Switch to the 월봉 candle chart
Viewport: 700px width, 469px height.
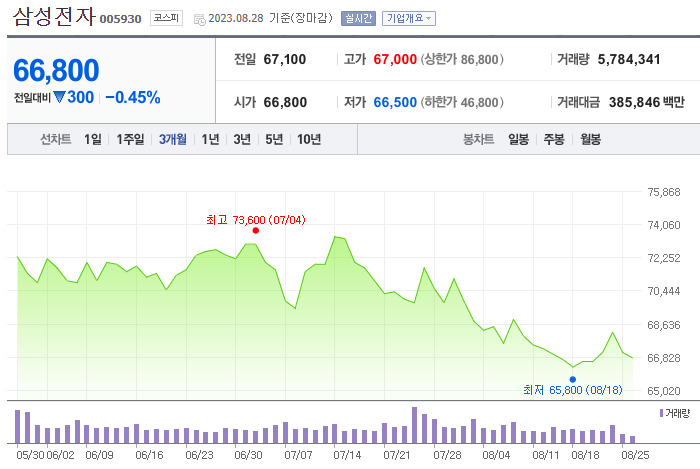tap(590, 139)
